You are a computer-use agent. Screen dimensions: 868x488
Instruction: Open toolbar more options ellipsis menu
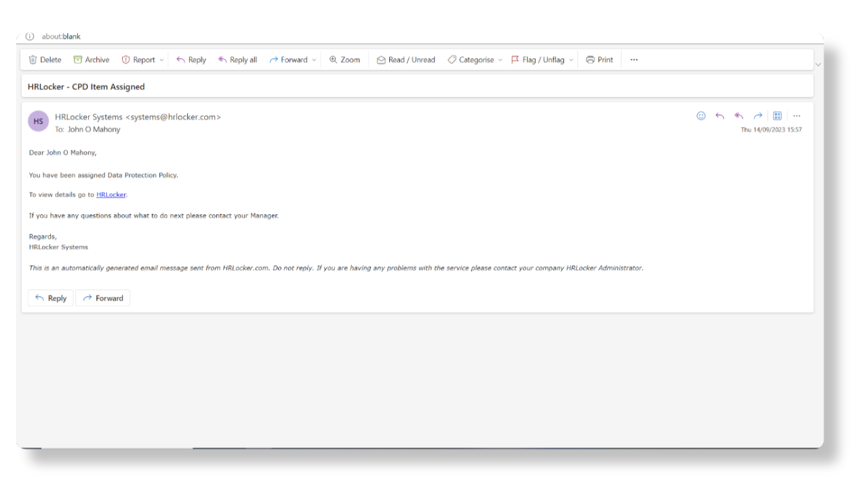point(634,60)
